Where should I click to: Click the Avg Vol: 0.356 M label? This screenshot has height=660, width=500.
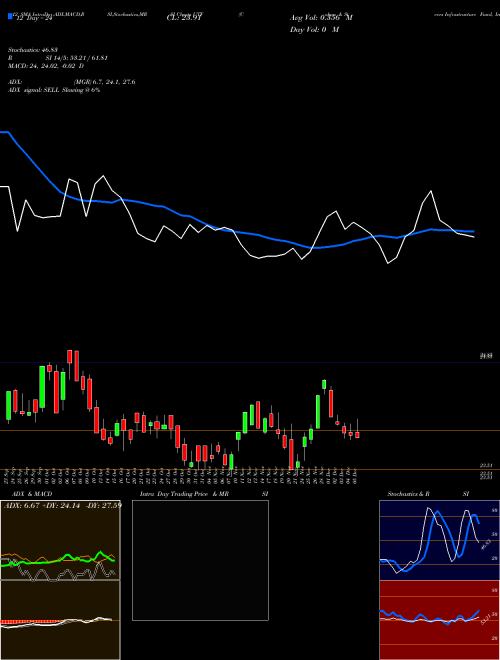point(321,18)
